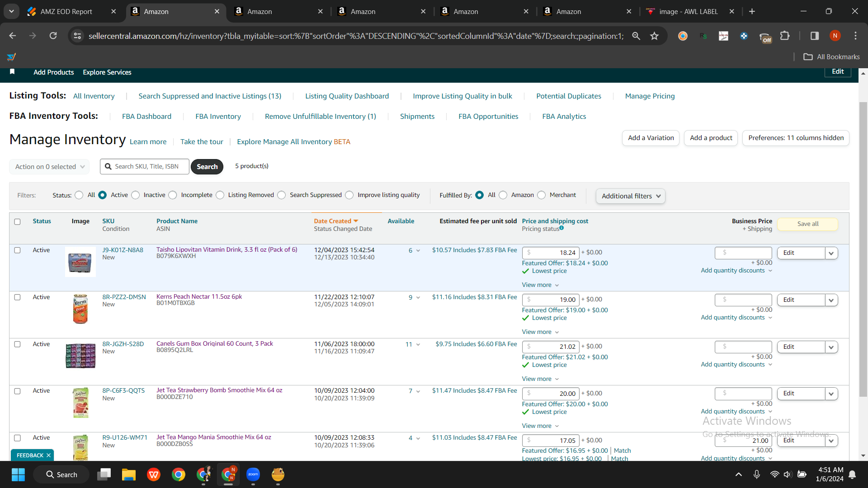Viewport: 868px width, 488px height.
Task: Expand available quantity chevron for Canels Gum Box
Action: tap(418, 345)
